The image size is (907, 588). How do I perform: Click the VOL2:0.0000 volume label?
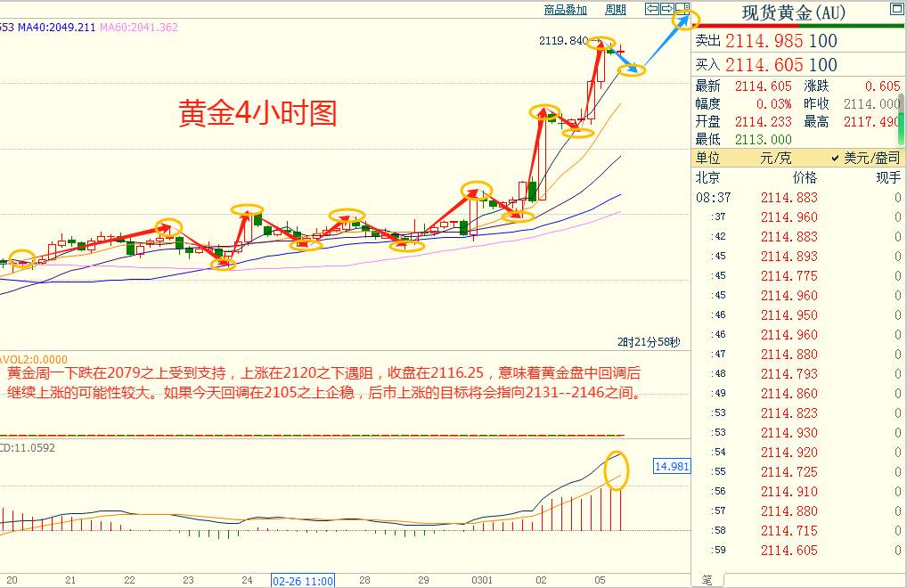(x=34, y=359)
